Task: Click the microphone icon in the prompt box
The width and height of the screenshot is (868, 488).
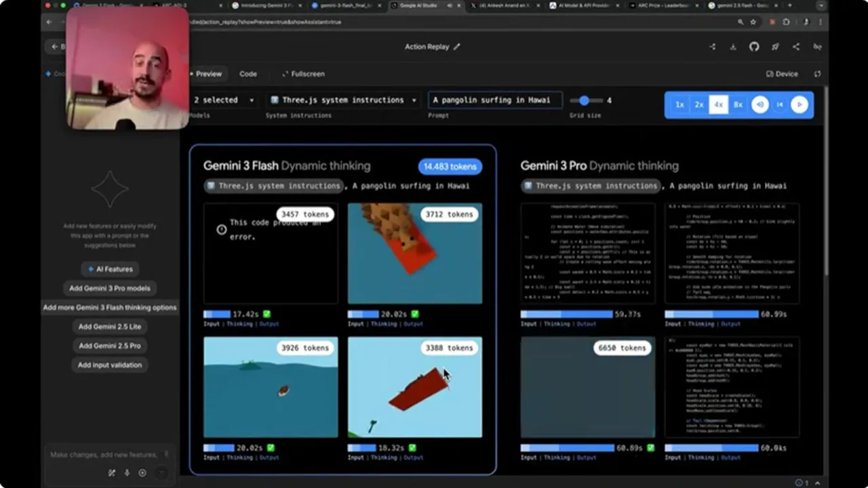Action: pos(127,473)
